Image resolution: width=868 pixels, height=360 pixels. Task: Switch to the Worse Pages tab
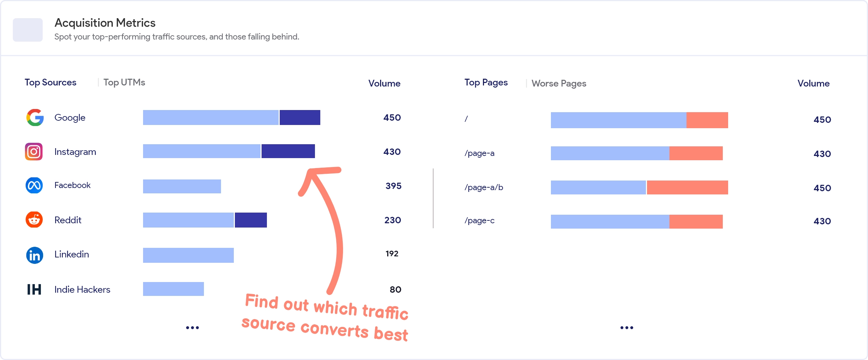coord(558,83)
